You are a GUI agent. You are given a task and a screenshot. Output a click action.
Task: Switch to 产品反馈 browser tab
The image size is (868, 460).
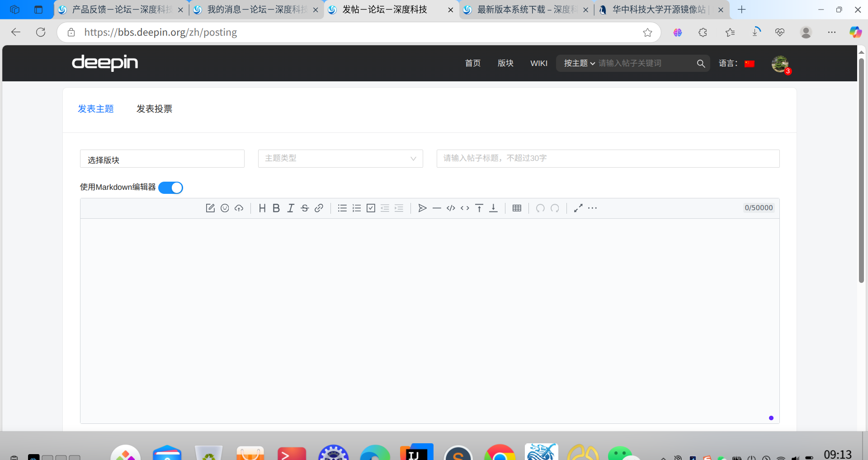tap(121, 9)
